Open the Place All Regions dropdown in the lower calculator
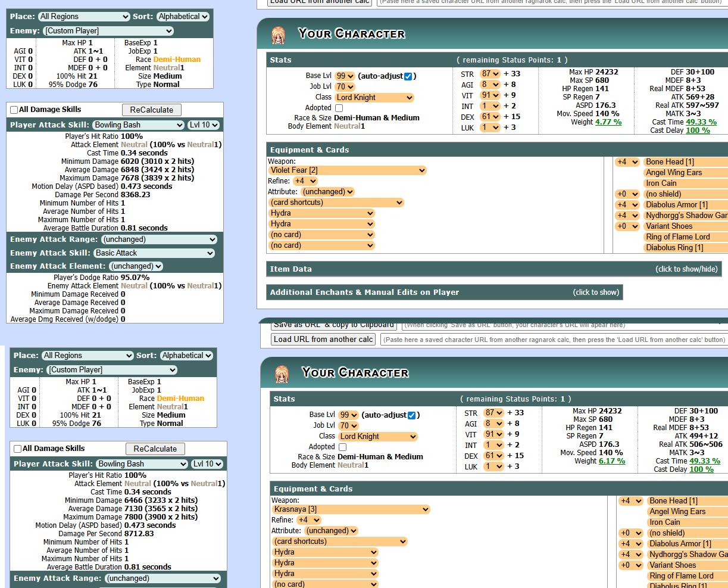This screenshot has width=728, height=588. tap(88, 356)
